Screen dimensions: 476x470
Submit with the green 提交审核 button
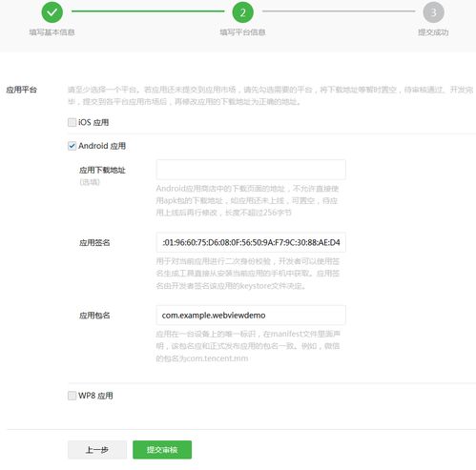(162, 449)
